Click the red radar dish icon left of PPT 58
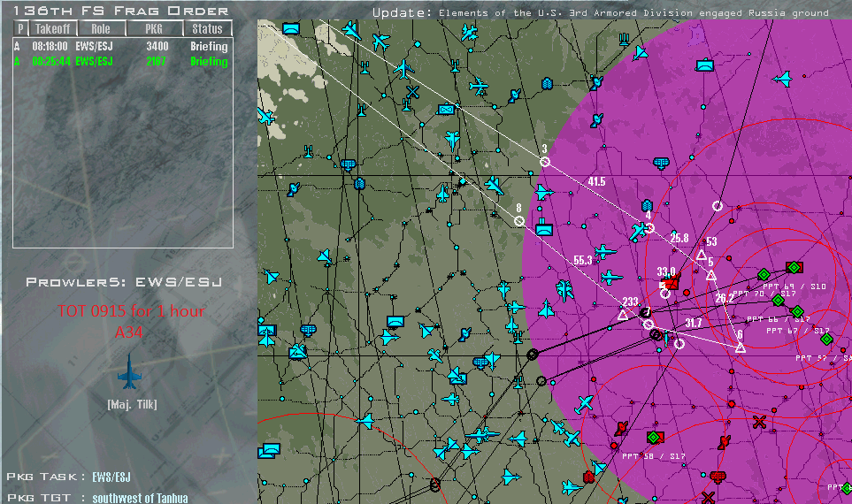This screenshot has height=504, width=852. point(621,429)
